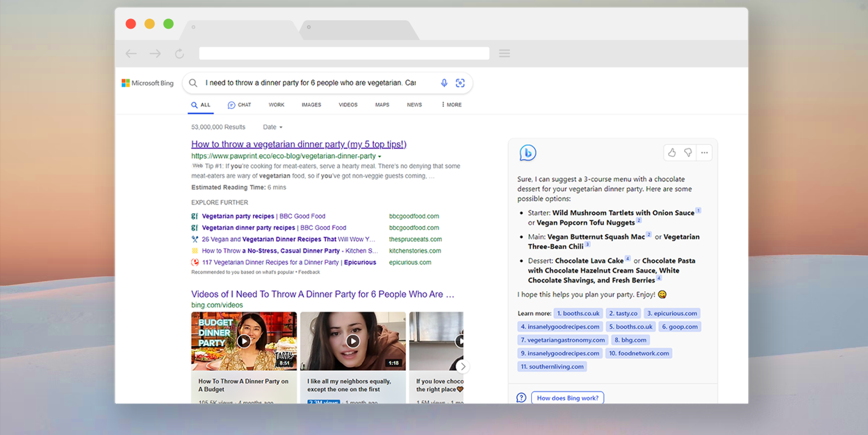Click the Feedback link under recommendations
The image size is (868, 435).
point(309,272)
